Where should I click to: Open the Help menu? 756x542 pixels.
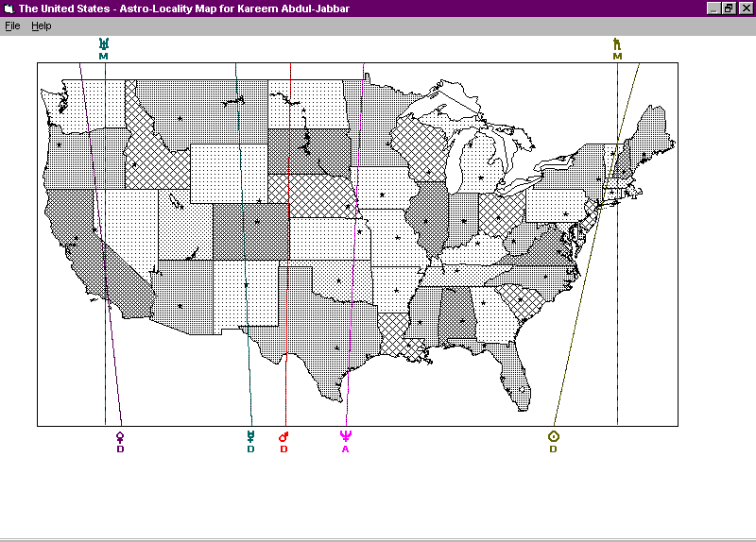click(x=41, y=26)
